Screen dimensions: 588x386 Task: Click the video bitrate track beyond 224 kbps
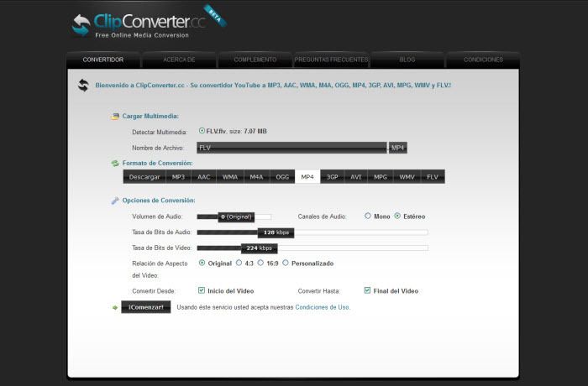tap(353, 248)
